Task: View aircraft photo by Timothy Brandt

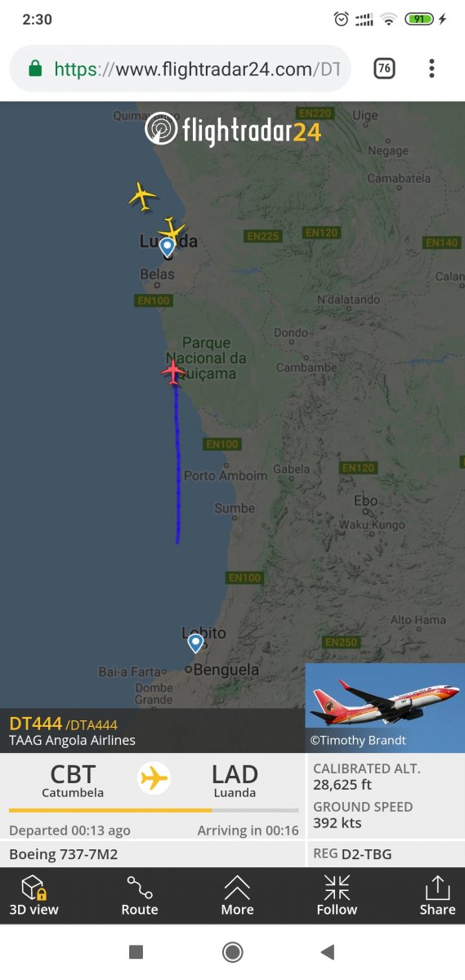Action: click(x=385, y=707)
